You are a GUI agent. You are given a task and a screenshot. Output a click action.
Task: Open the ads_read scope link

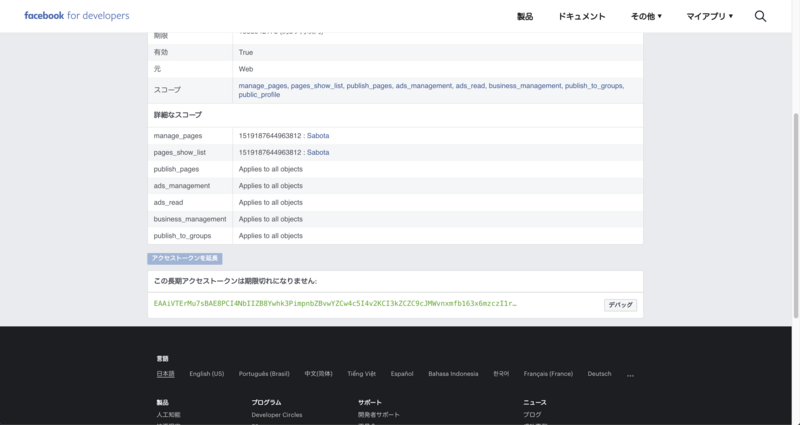(x=470, y=86)
